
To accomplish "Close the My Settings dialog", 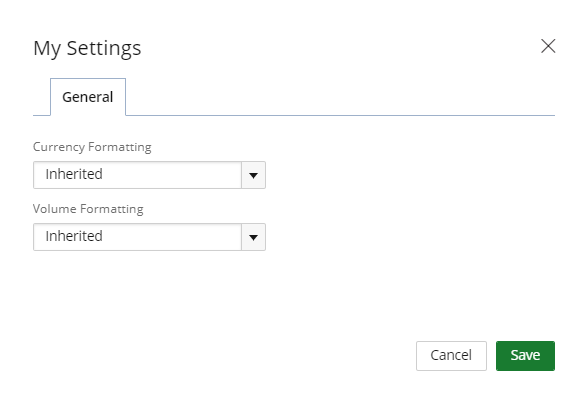I will 548,46.
